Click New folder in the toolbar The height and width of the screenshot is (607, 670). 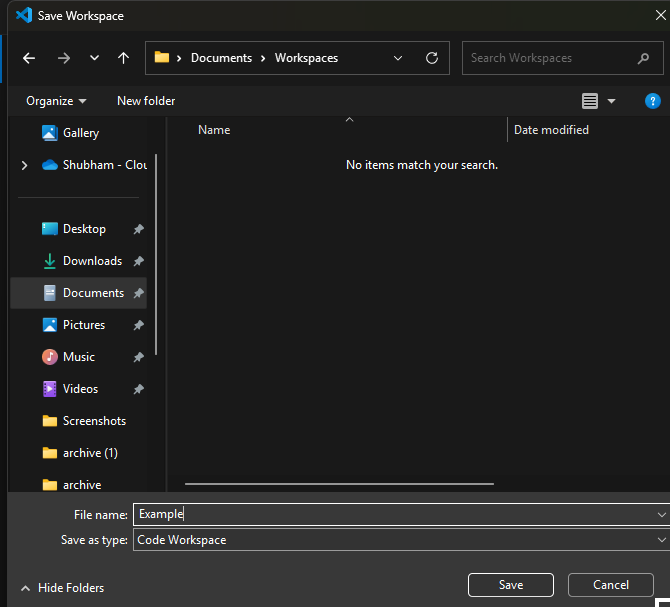pos(146,101)
